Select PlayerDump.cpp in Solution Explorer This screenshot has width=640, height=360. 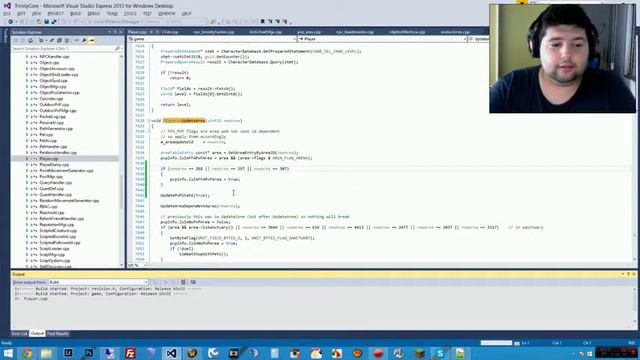[54, 164]
